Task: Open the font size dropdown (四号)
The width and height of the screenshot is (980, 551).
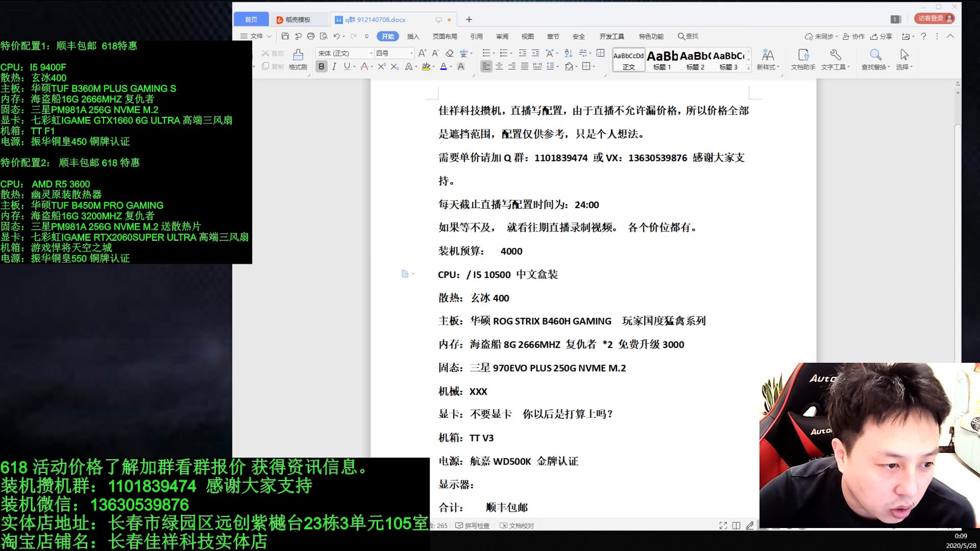Action: (411, 53)
